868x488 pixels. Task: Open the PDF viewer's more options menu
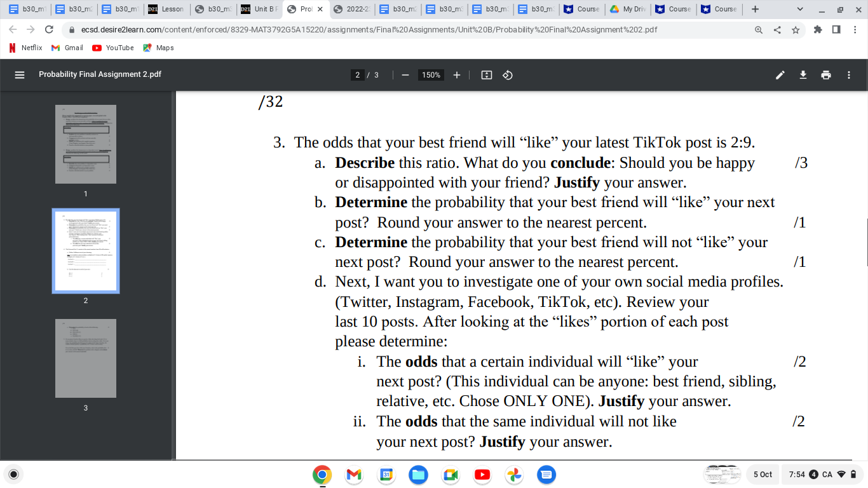tap(848, 74)
